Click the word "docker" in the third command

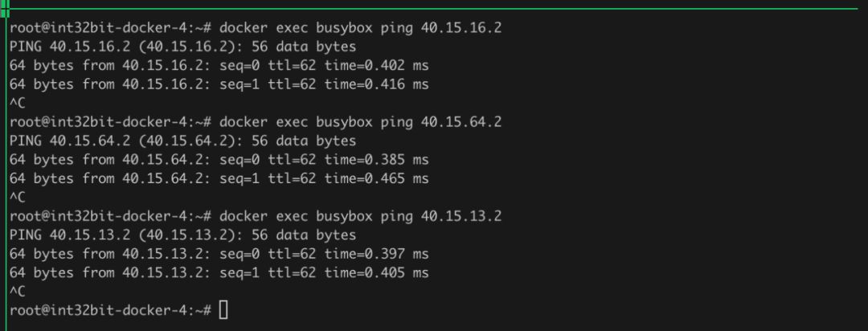(x=243, y=216)
